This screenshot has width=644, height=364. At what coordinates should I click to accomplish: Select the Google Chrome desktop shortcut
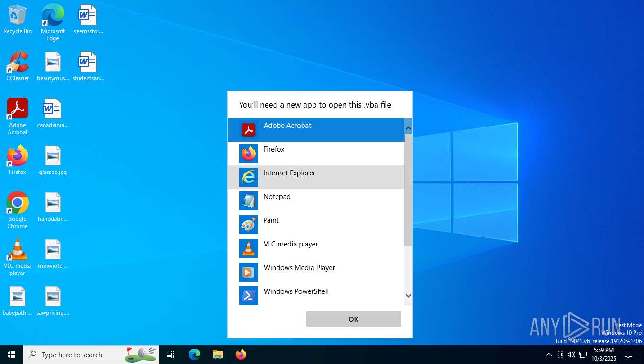pyautogui.click(x=18, y=210)
